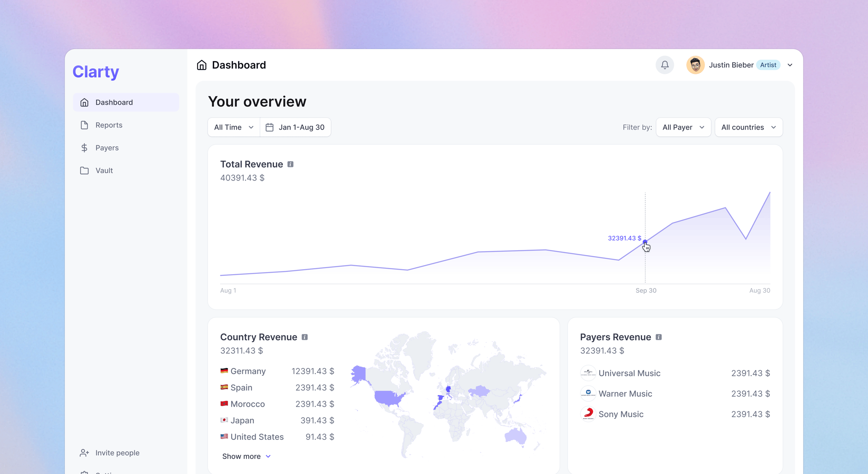Open the Jan 1-Aug 30 date picker
This screenshot has height=474, width=868.
295,127
